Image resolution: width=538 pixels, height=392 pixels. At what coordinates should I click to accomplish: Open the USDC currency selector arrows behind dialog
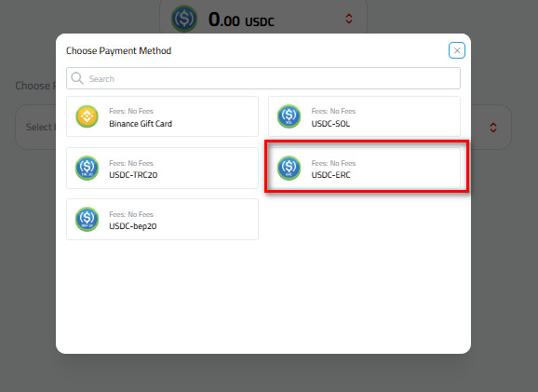[349, 19]
